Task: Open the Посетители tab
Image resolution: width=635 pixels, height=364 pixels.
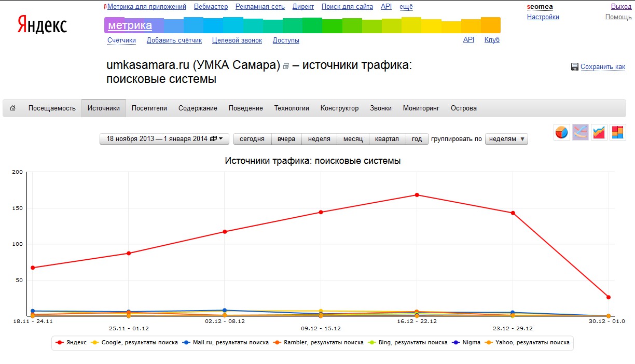Action: 149,108
